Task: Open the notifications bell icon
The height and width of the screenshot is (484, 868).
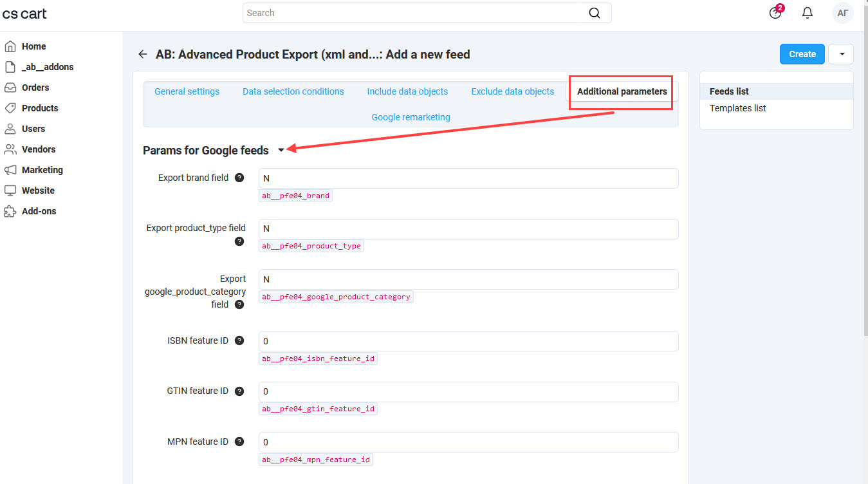Action: [x=808, y=14]
